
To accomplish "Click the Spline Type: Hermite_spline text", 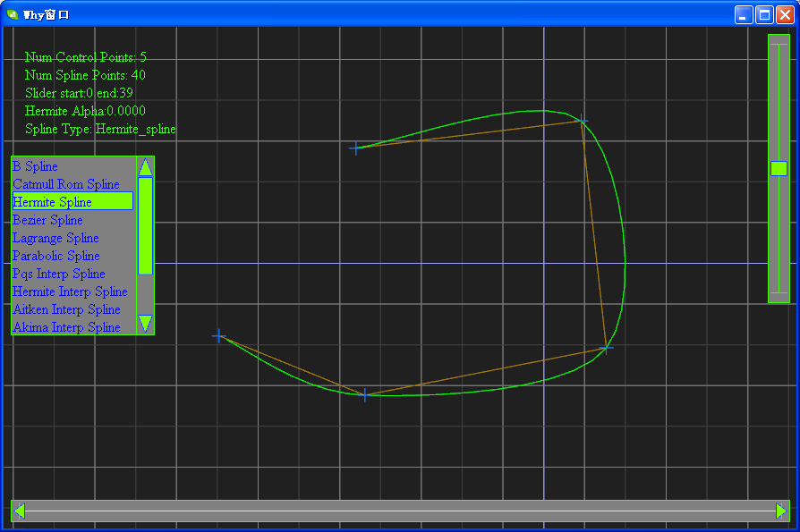I will tap(100, 129).
